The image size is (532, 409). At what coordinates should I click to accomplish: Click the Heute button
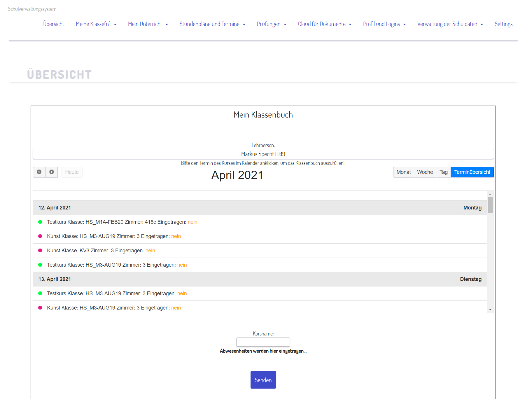click(x=72, y=172)
